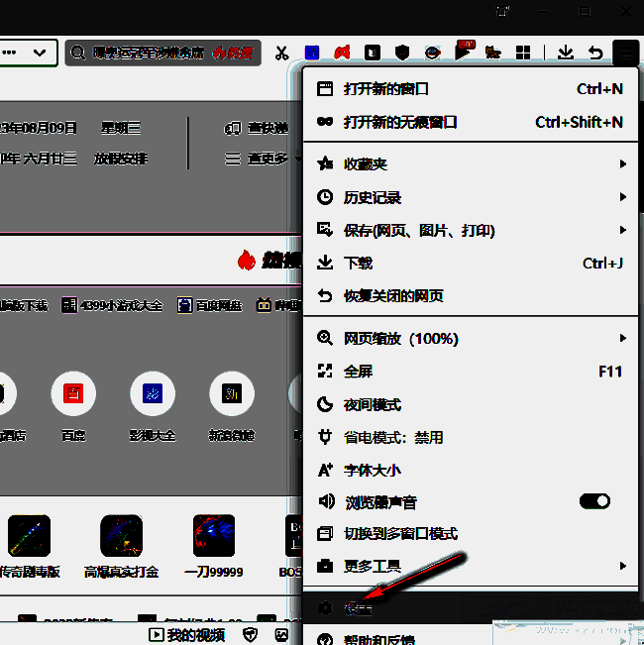644x645 pixels.
Task: Click the toolbar download arrow icon
Action: [566, 53]
